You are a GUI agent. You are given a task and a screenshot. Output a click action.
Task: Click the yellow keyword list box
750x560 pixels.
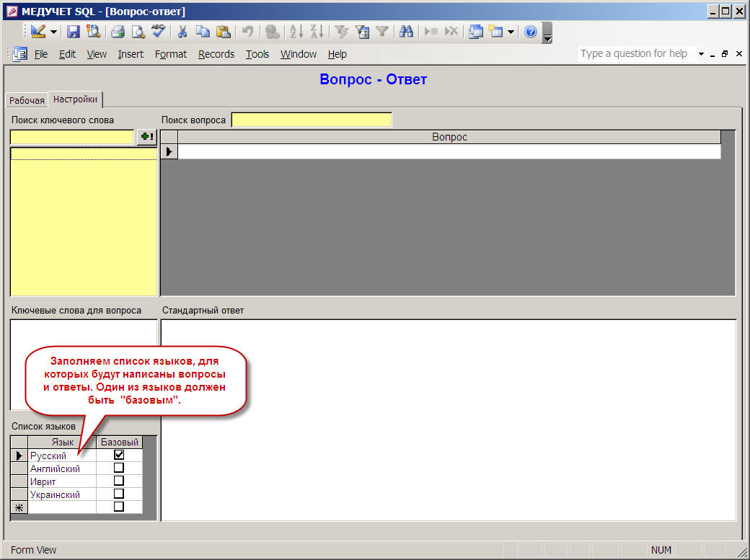click(x=84, y=221)
